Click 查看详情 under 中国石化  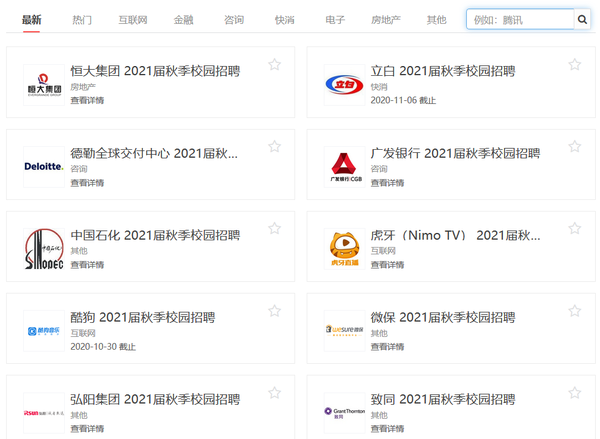coord(87,264)
